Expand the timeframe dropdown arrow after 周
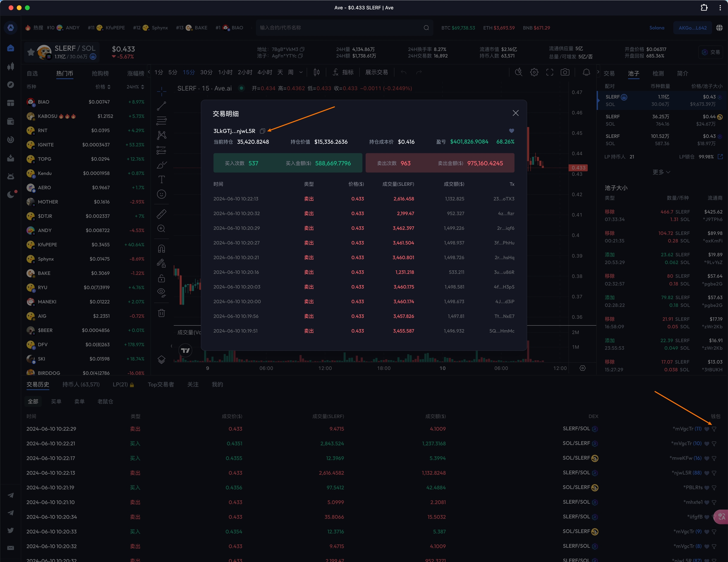 coord(301,72)
